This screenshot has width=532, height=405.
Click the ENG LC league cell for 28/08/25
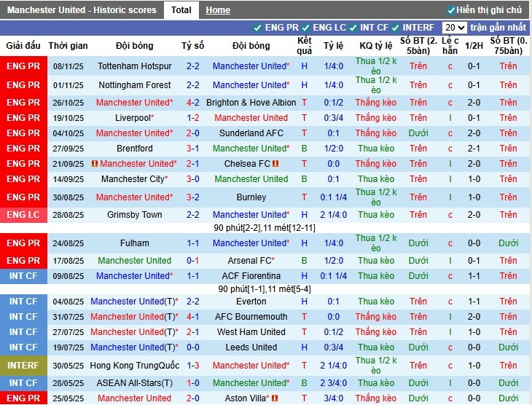point(23,215)
